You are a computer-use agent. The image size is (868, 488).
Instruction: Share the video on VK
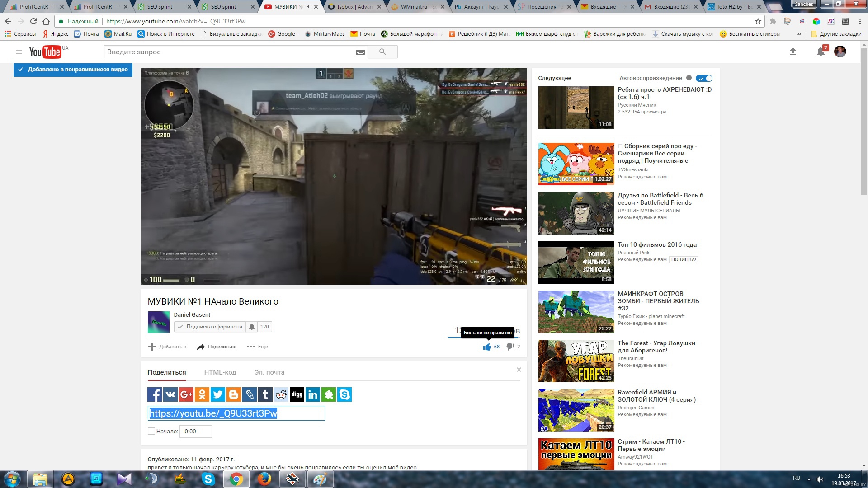(x=170, y=394)
